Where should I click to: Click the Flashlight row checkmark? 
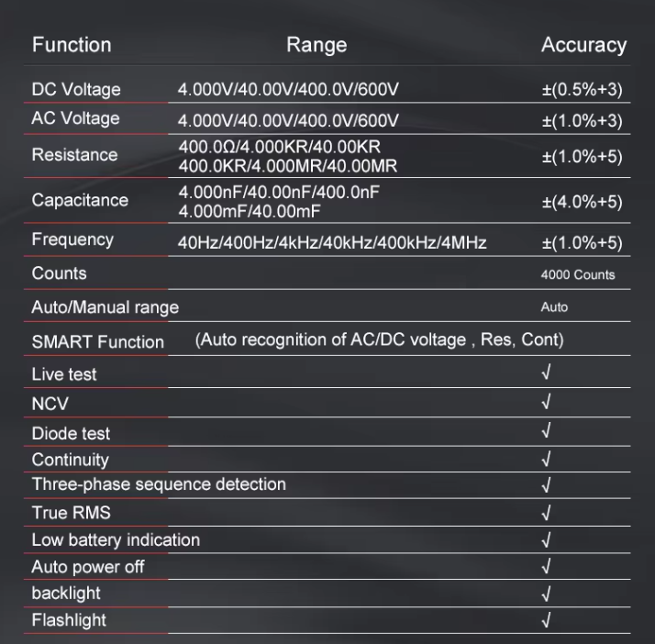(547, 620)
